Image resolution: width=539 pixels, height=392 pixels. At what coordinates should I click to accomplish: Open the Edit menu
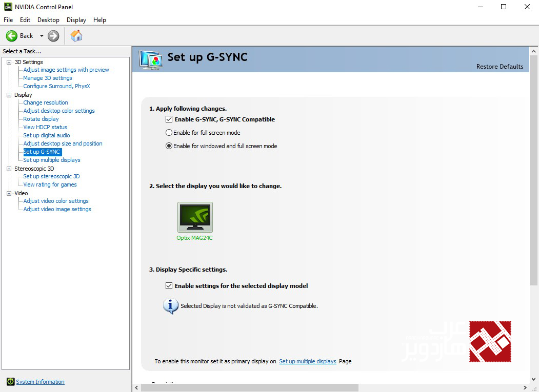coord(25,20)
